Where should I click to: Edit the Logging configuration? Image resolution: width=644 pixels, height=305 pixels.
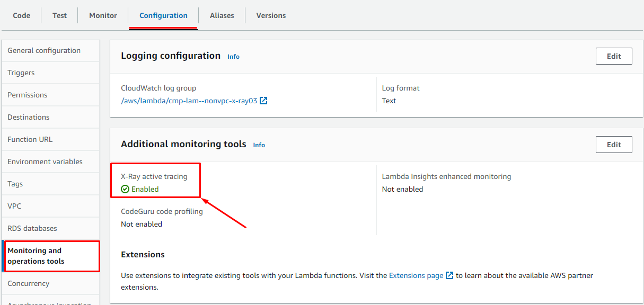613,56
